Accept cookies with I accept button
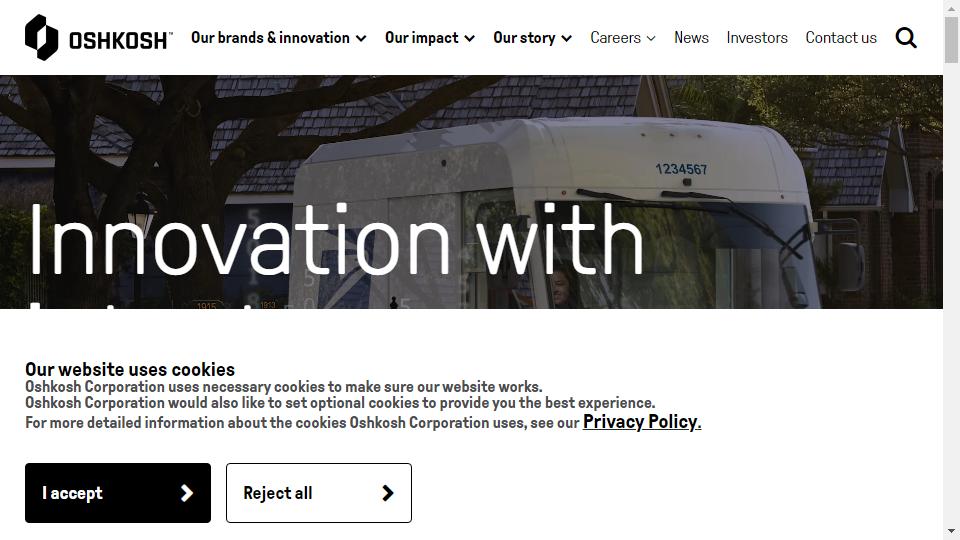 (x=118, y=493)
